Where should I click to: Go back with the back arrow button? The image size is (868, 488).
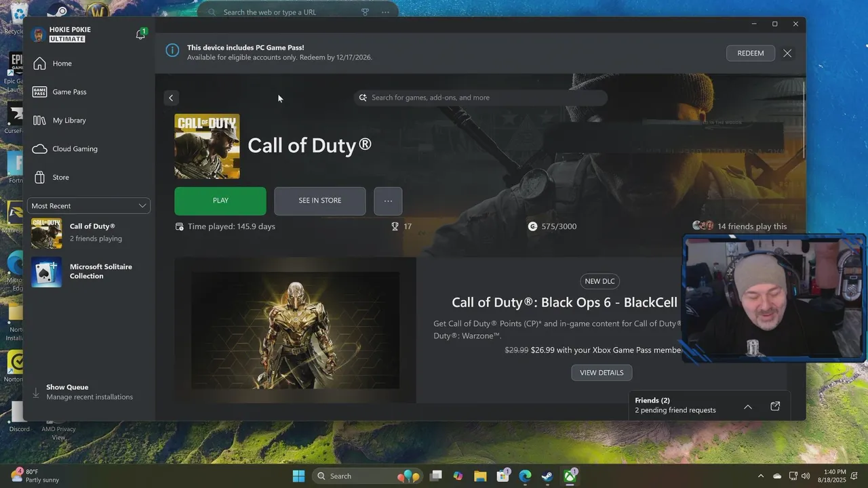tap(171, 98)
